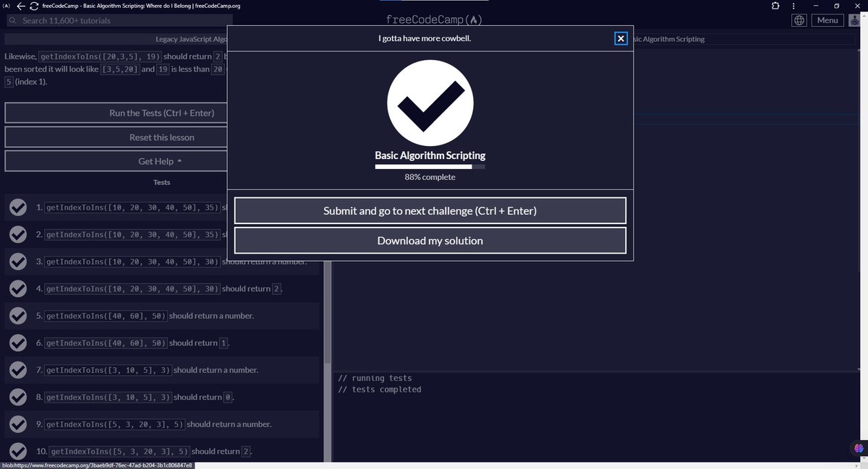Screen dimensions: 868x469
Task: Click the checkmark icon for test 9
Action: 18,424
